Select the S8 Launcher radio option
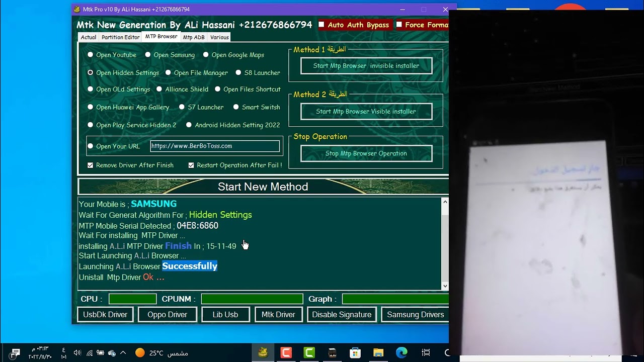Viewport: 644px width, 362px height. 238,72
